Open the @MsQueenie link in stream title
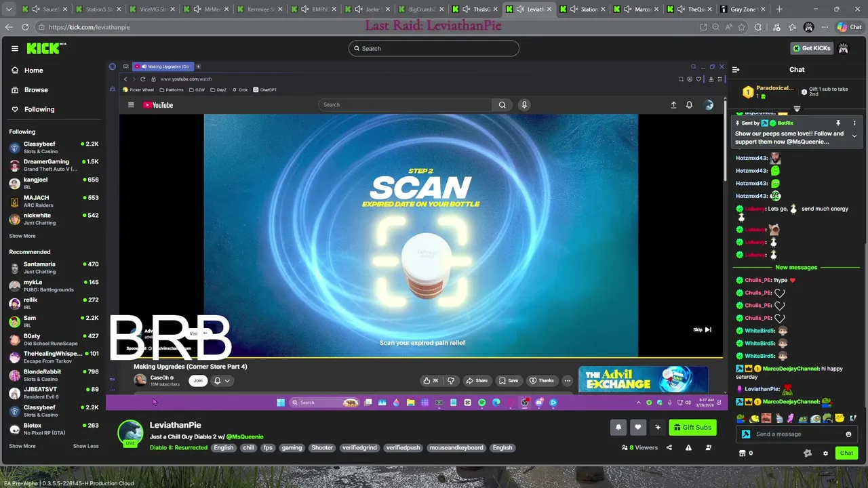The width and height of the screenshot is (868, 488). (244, 436)
